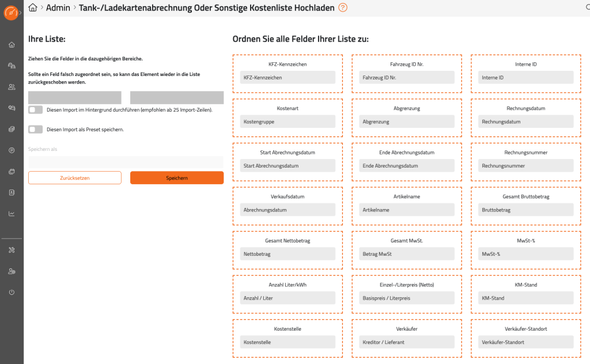590x364 pixels.
Task: Select the Bruttobetrag field chip
Action: point(525,210)
